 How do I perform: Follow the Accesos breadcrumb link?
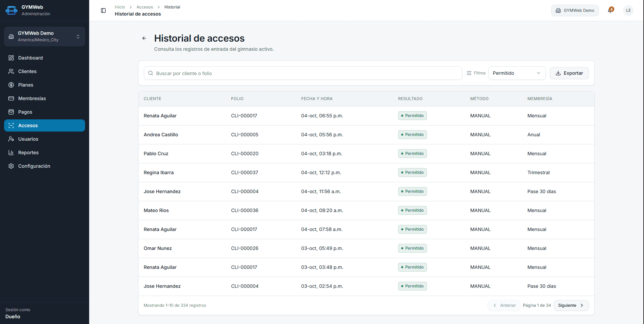[x=145, y=7]
